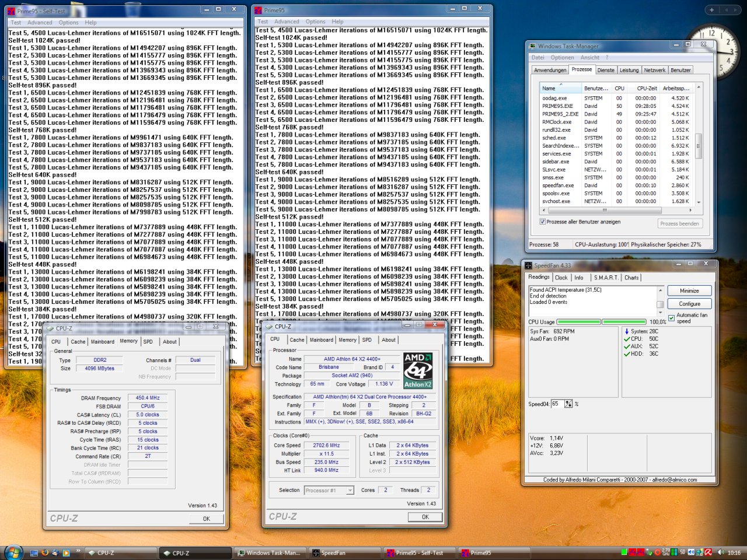Click blue down arrow beside System temperature
747x560 pixels.
pyautogui.click(x=627, y=331)
